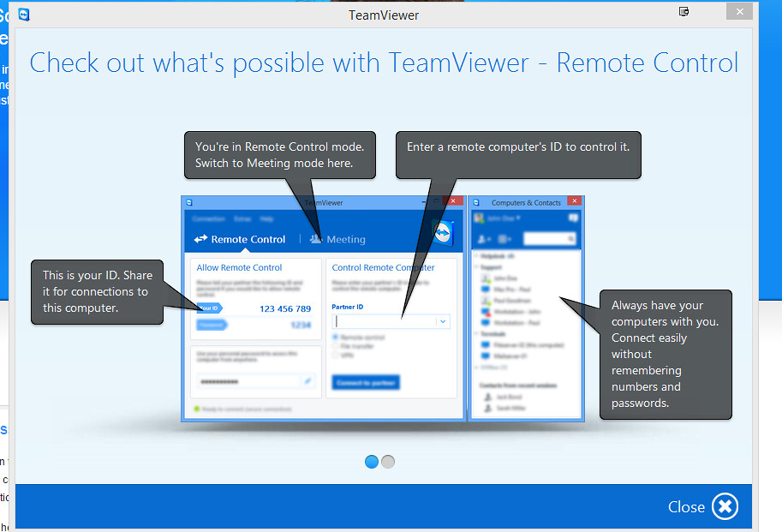Image resolution: width=782 pixels, height=532 pixels.
Task: Click the callout "This is your ID. Share it"
Action: click(x=98, y=291)
